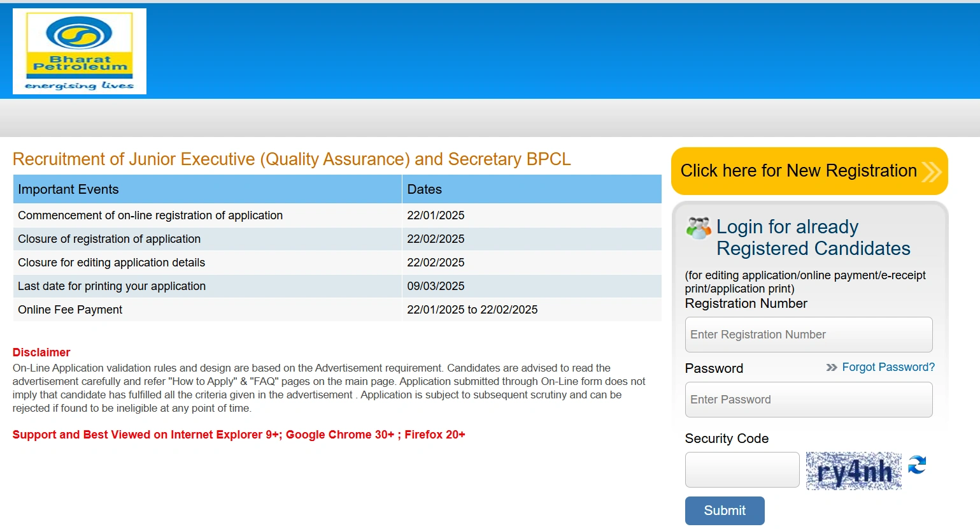
Task: Click the Bharat Petroleum logo
Action: 80,51
